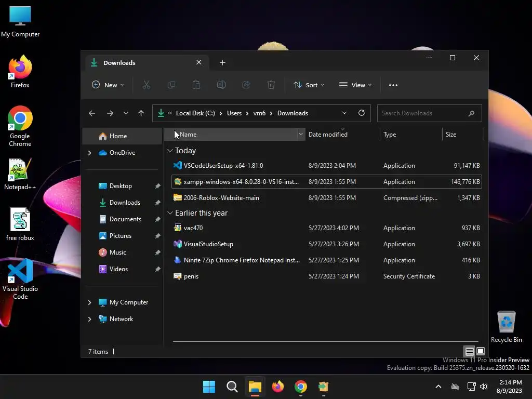Switch to large thumbnails view icon
The width and height of the screenshot is (532, 399).
(x=481, y=351)
